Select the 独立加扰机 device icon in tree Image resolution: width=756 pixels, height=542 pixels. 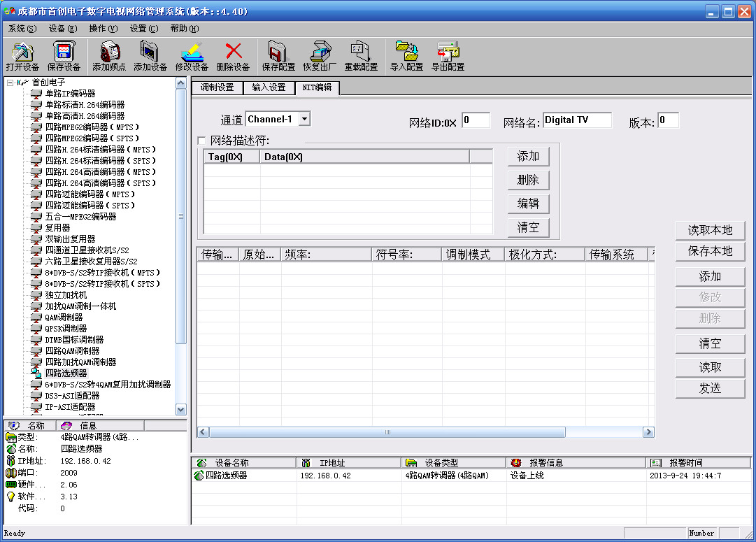click(36, 295)
